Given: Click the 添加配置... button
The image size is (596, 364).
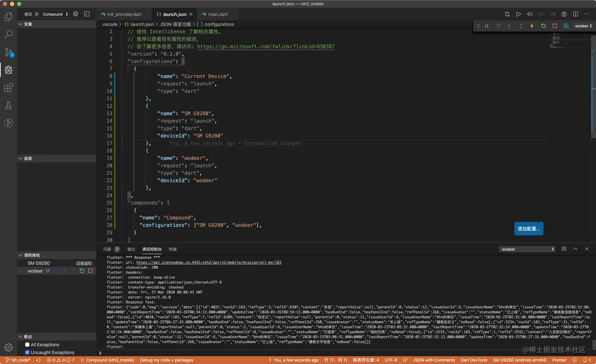Looking at the screenshot, I should click(529, 229).
